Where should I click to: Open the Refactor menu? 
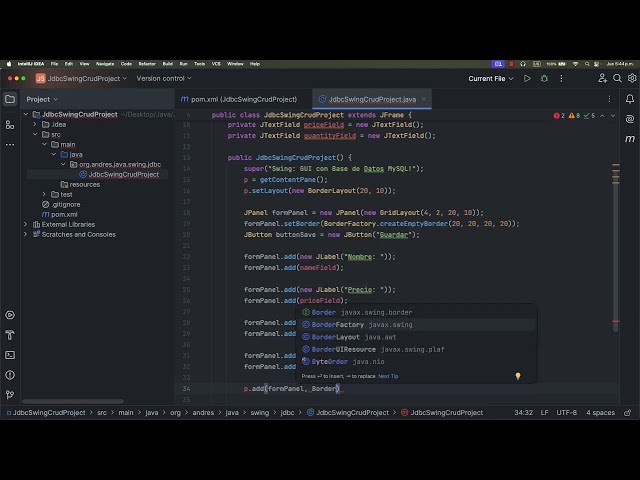coord(147,64)
